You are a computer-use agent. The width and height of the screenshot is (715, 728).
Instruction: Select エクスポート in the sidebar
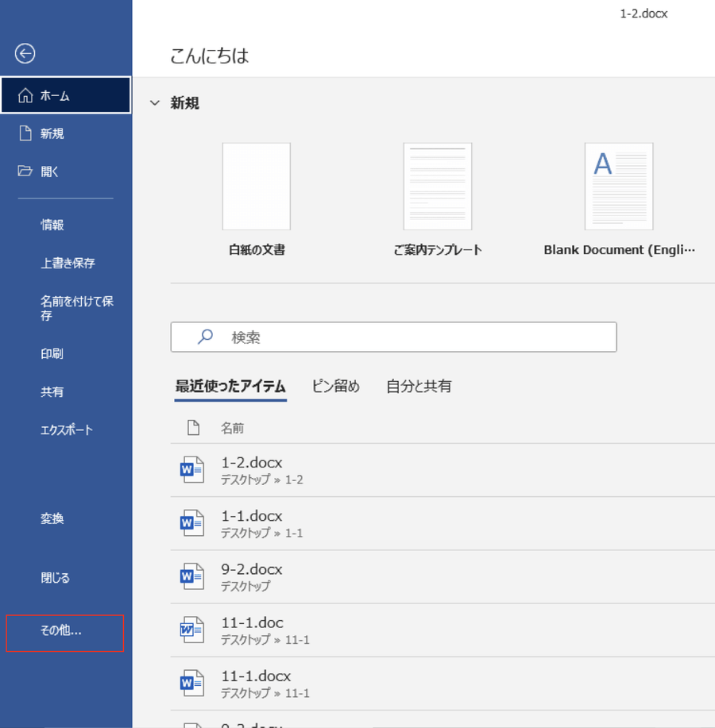pos(66,430)
